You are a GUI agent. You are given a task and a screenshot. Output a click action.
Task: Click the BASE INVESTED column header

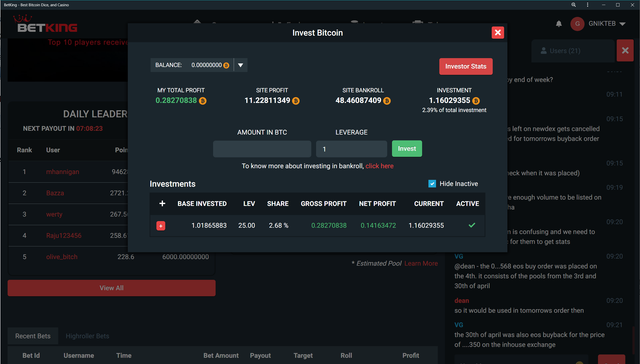pyautogui.click(x=202, y=204)
